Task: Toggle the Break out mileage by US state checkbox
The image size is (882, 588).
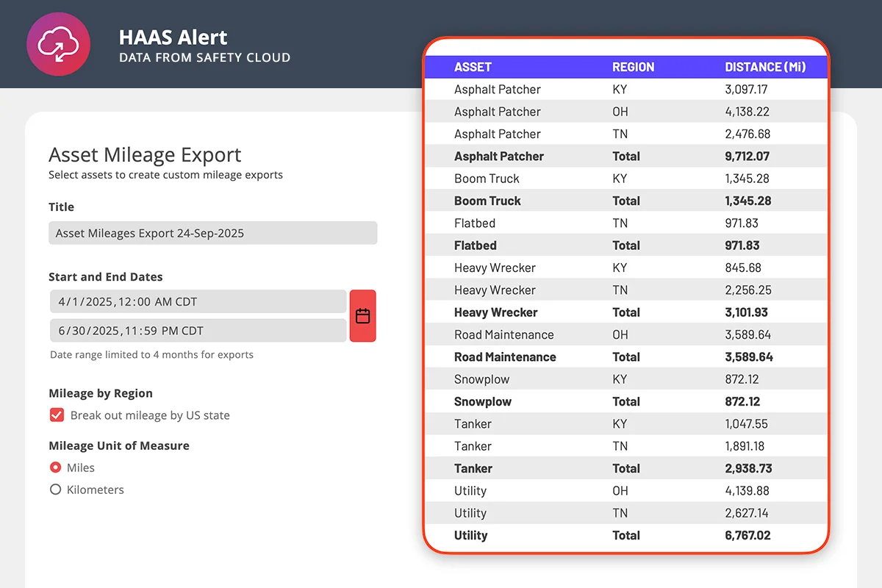Action: point(57,415)
